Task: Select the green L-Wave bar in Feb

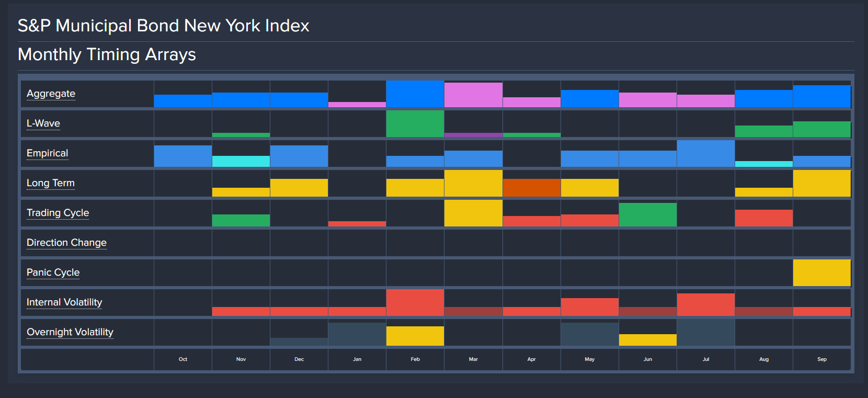Action: pos(415,124)
